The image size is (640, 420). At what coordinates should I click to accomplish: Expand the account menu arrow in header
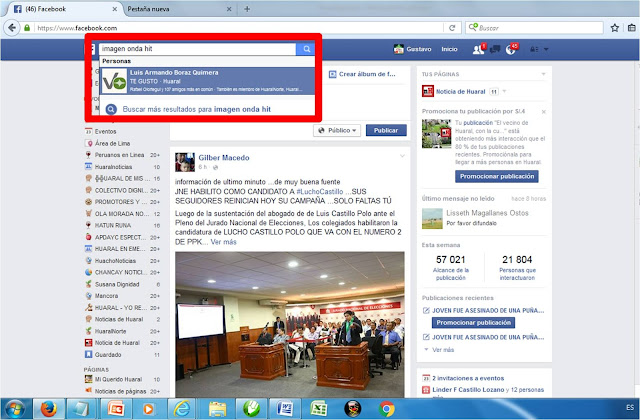(x=546, y=49)
